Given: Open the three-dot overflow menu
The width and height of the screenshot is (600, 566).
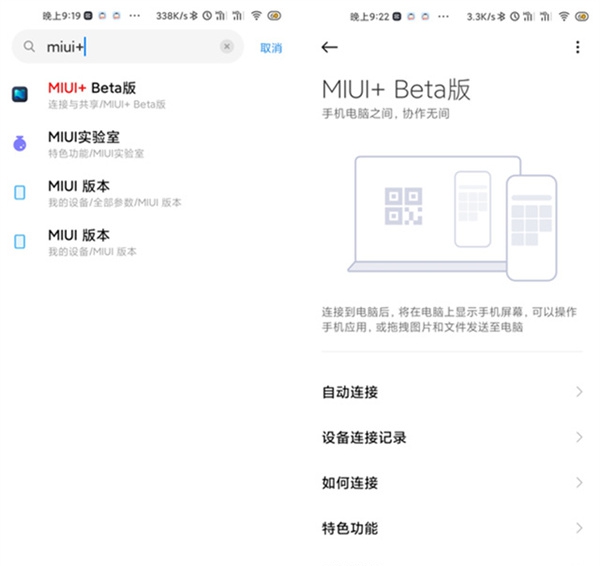Looking at the screenshot, I should pos(578,47).
